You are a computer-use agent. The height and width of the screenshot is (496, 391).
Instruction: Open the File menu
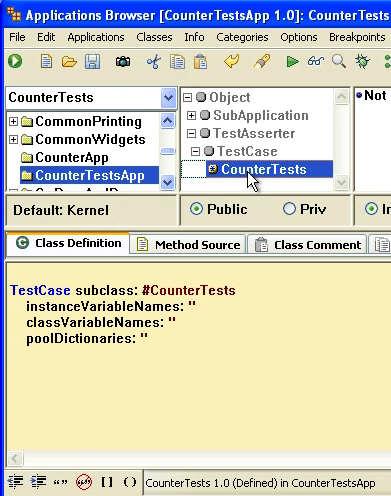click(17, 37)
